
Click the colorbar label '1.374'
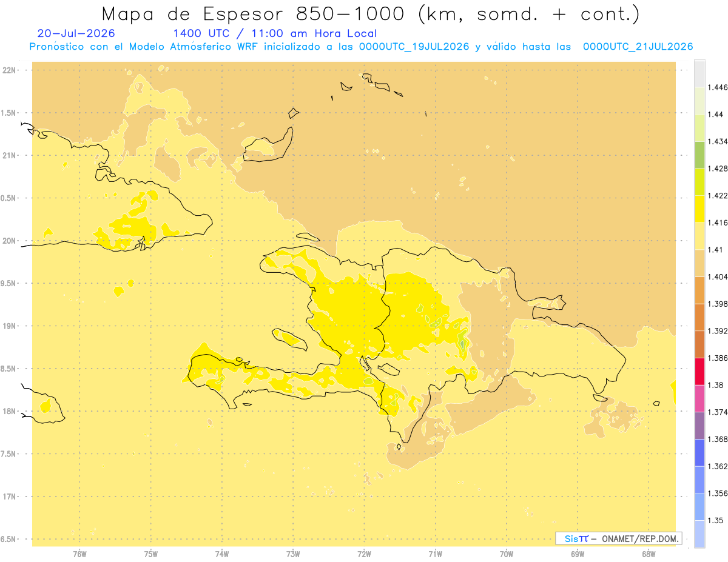[717, 412]
